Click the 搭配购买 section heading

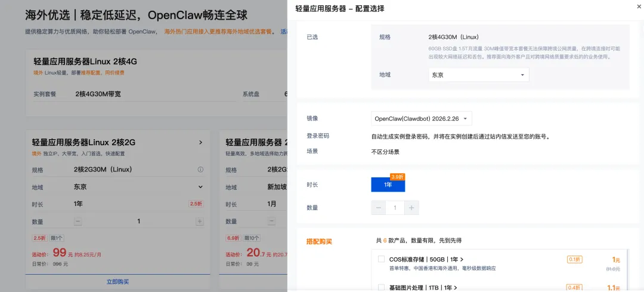[x=319, y=241]
